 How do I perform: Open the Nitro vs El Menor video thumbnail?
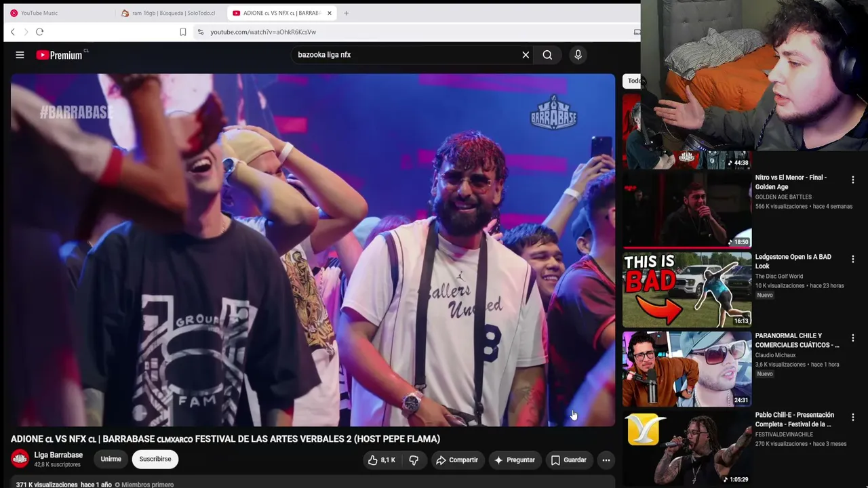pyautogui.click(x=687, y=209)
